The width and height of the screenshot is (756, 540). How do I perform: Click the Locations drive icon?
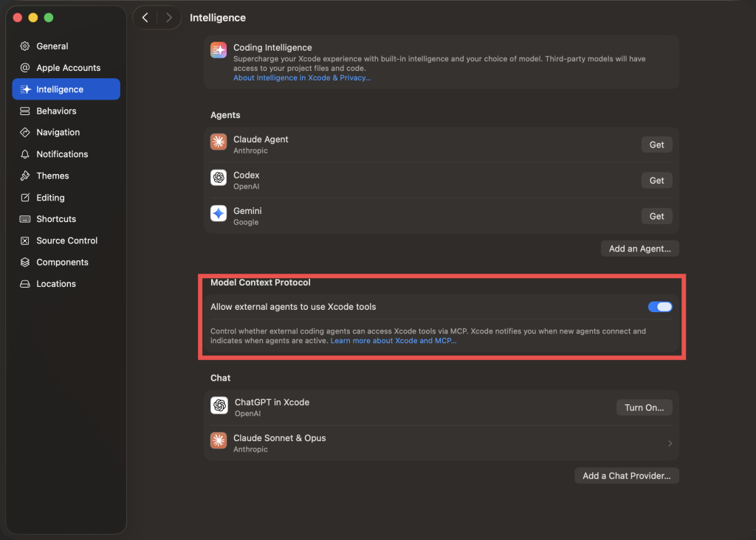tap(25, 284)
